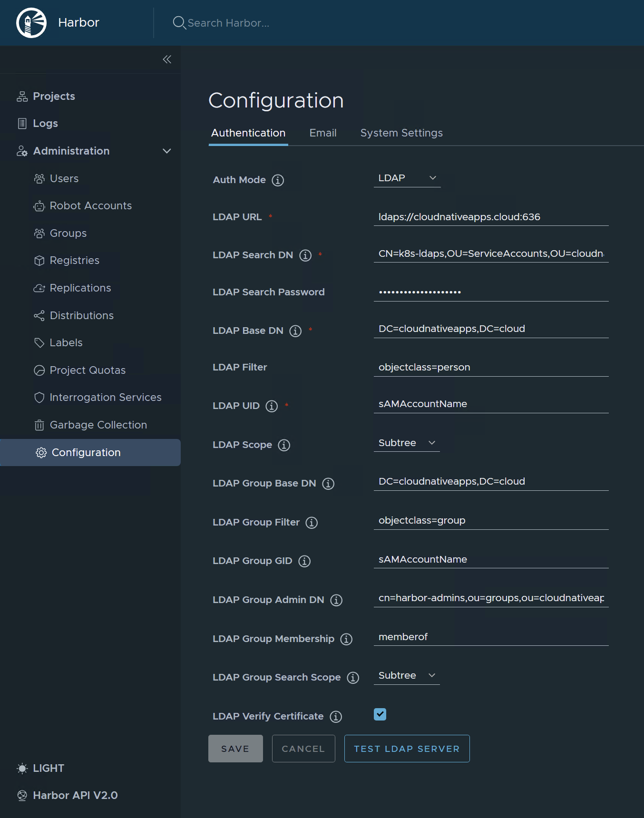Screen dimensions: 644x818
Task: Open the LDAP Group Search Scope dropdown
Action: tap(407, 676)
